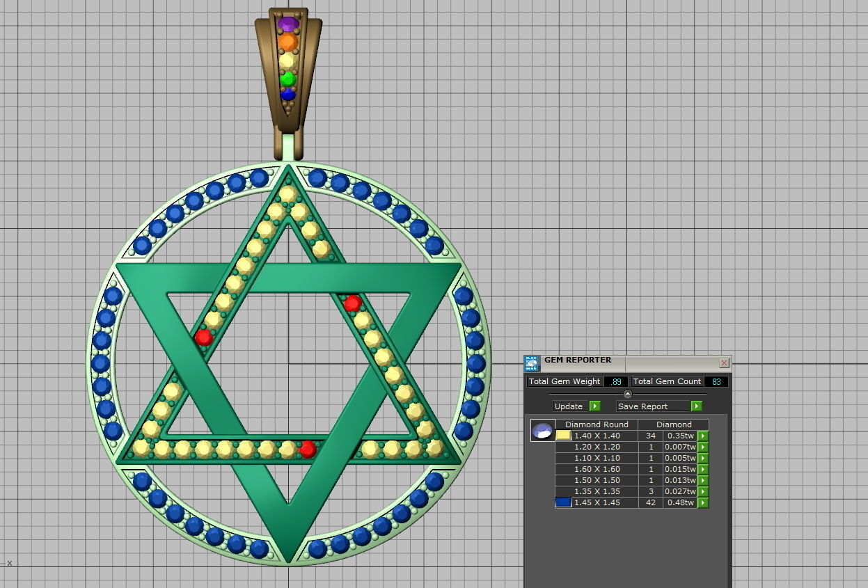Click the quantity 34 cell

pos(651,436)
